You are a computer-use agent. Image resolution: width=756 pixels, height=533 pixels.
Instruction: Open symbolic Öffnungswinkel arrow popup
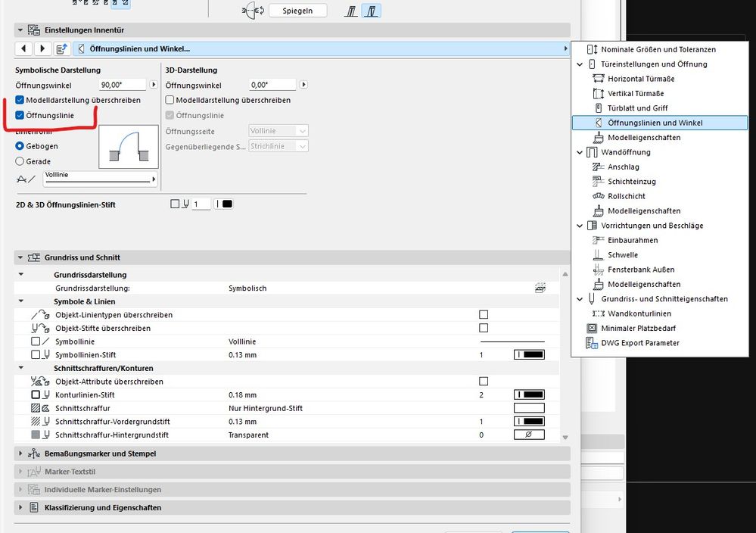[154, 84]
